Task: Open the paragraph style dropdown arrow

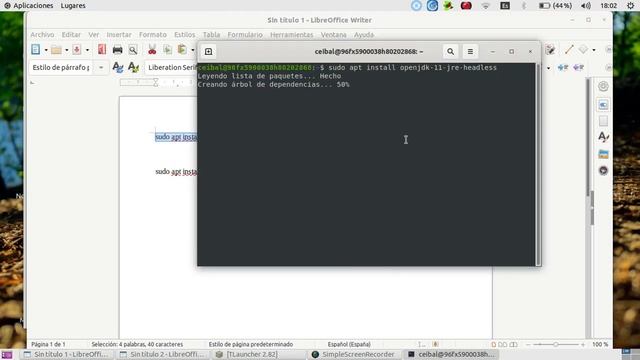Action: [x=101, y=67]
